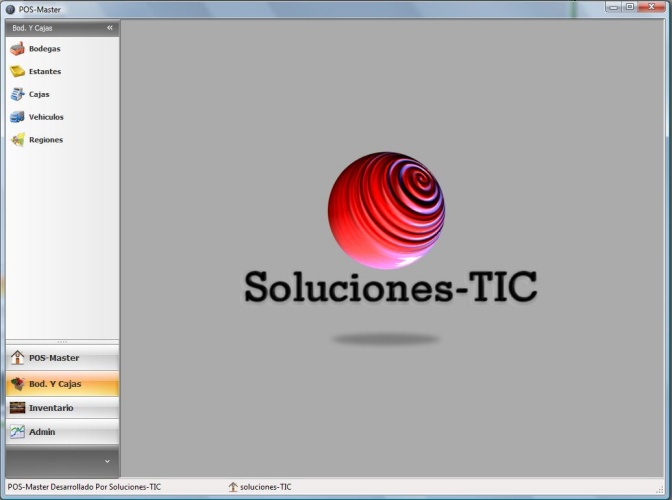The image size is (672, 500).
Task: Click the Regiones map icon
Action: click(x=18, y=139)
